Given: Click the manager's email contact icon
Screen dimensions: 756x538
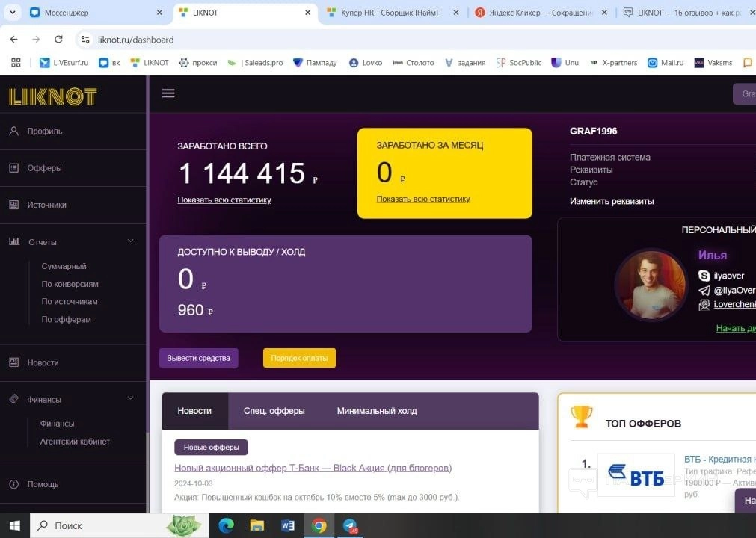Looking at the screenshot, I should tap(704, 304).
